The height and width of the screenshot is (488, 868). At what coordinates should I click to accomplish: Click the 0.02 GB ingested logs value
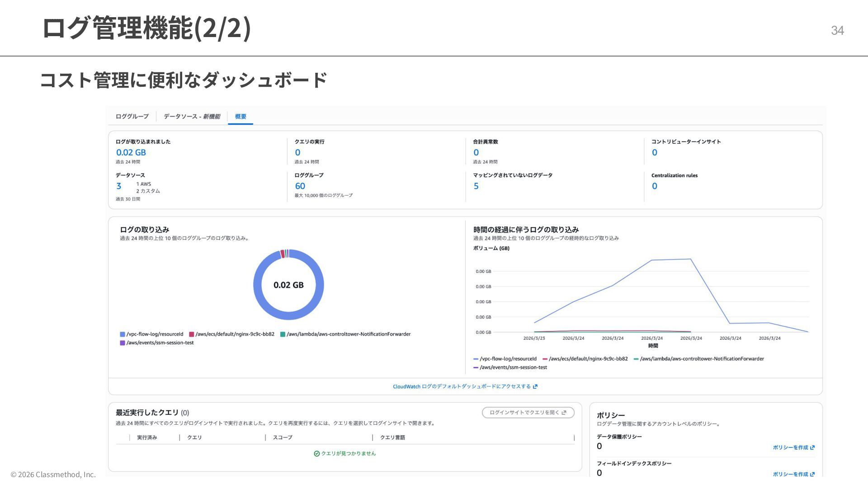pyautogui.click(x=131, y=153)
